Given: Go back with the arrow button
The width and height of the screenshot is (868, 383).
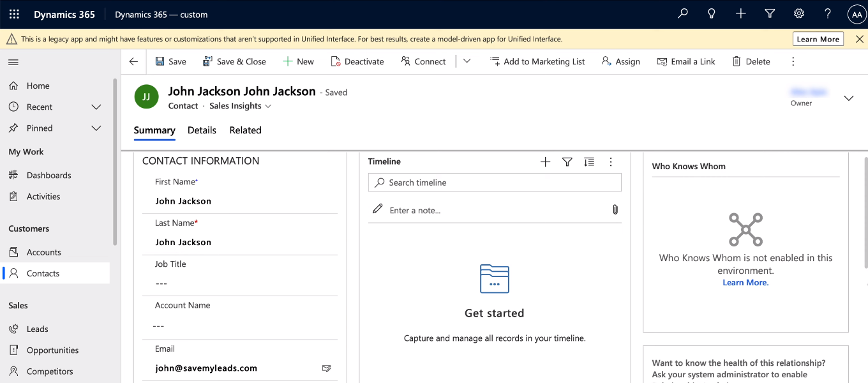Looking at the screenshot, I should 133,61.
